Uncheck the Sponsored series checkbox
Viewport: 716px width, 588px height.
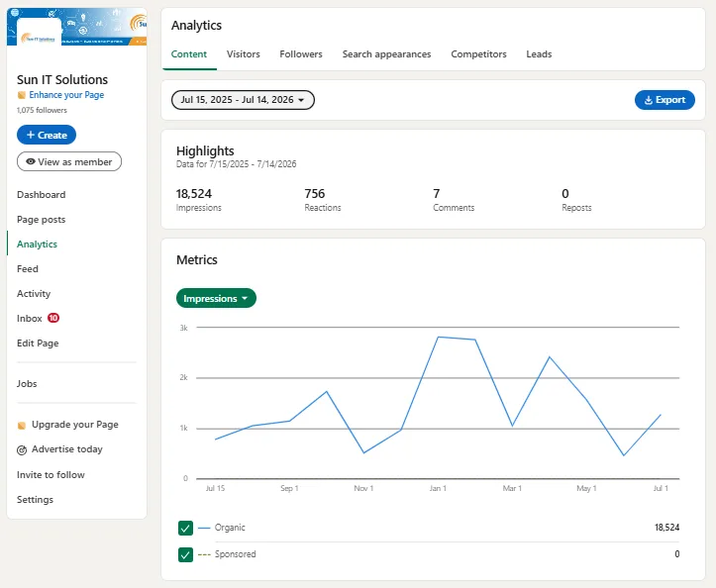point(185,554)
